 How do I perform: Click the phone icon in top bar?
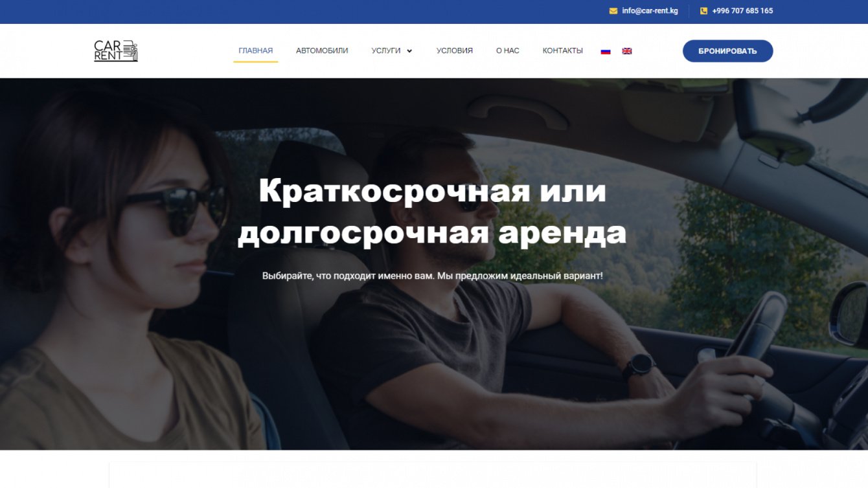703,11
